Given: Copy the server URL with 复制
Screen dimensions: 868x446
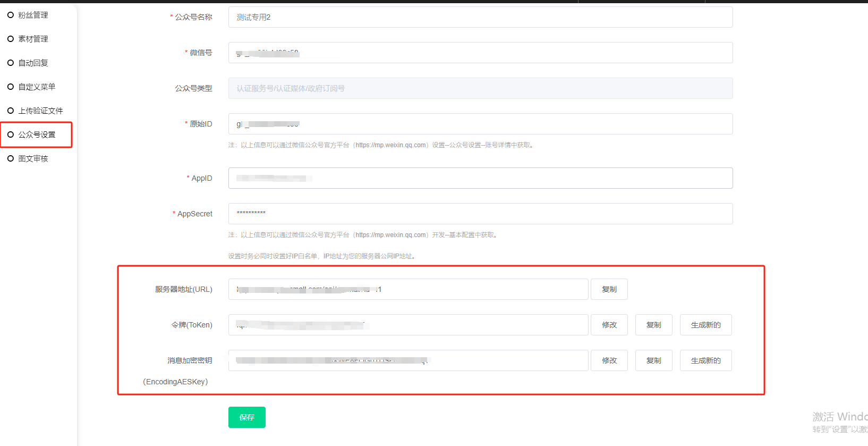Looking at the screenshot, I should coord(609,290).
